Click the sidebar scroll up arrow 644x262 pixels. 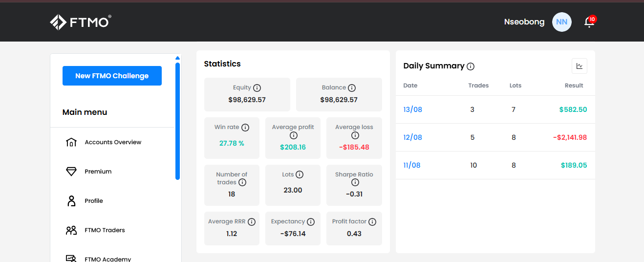pyautogui.click(x=177, y=58)
